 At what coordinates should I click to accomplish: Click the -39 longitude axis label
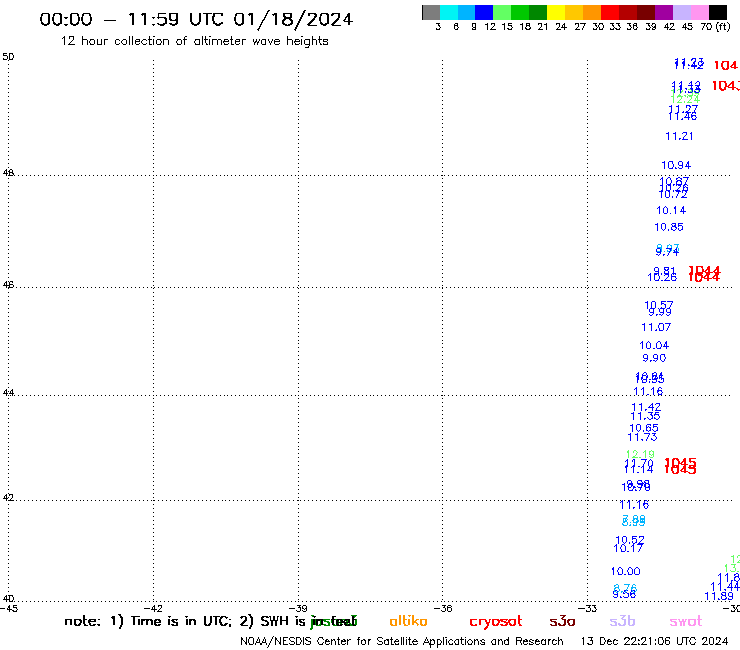298,608
